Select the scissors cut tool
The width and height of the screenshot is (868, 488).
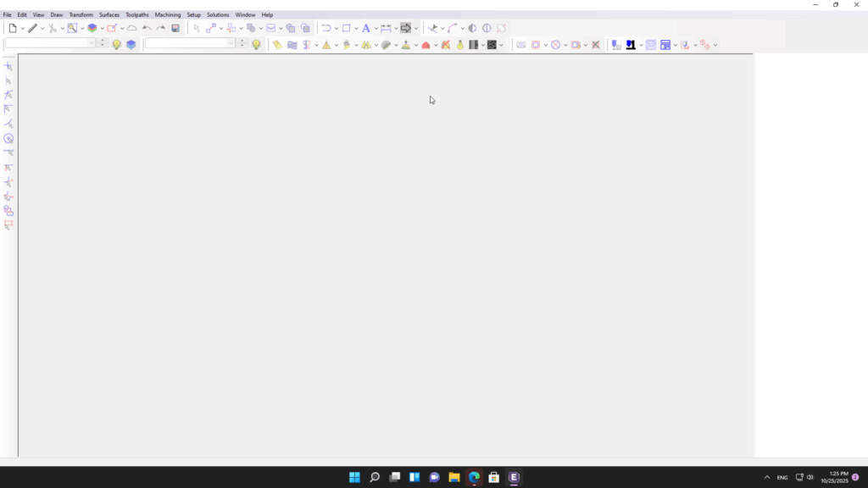[x=52, y=28]
